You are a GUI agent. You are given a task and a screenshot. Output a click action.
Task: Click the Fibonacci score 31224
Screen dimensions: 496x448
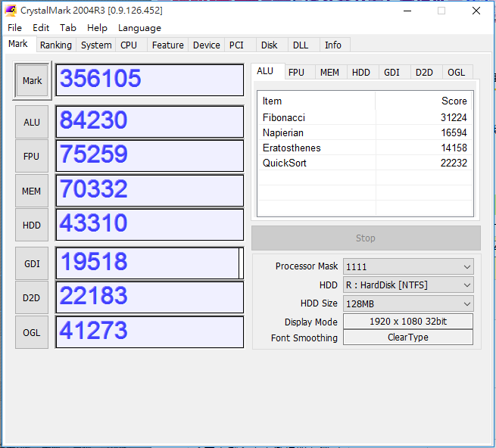tap(454, 117)
